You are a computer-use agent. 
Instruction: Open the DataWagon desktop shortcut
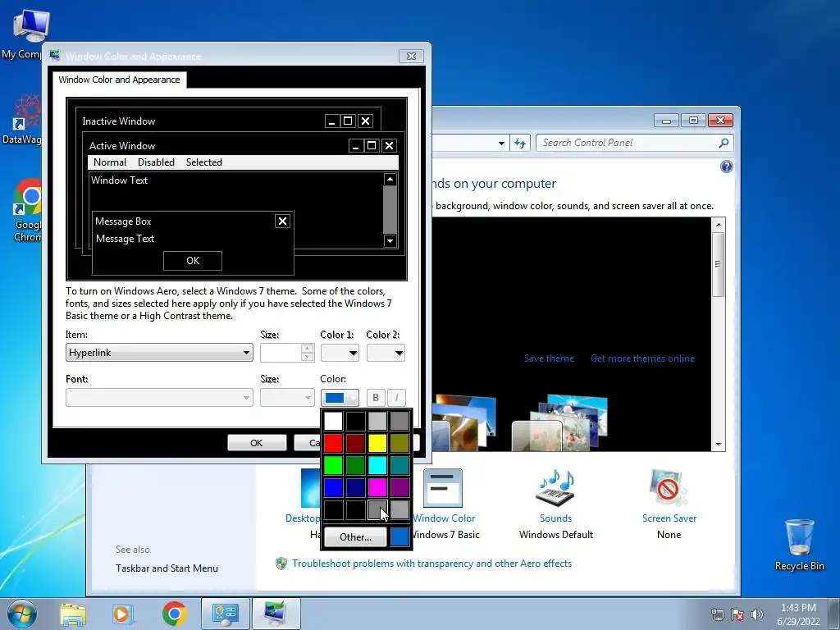[x=24, y=120]
